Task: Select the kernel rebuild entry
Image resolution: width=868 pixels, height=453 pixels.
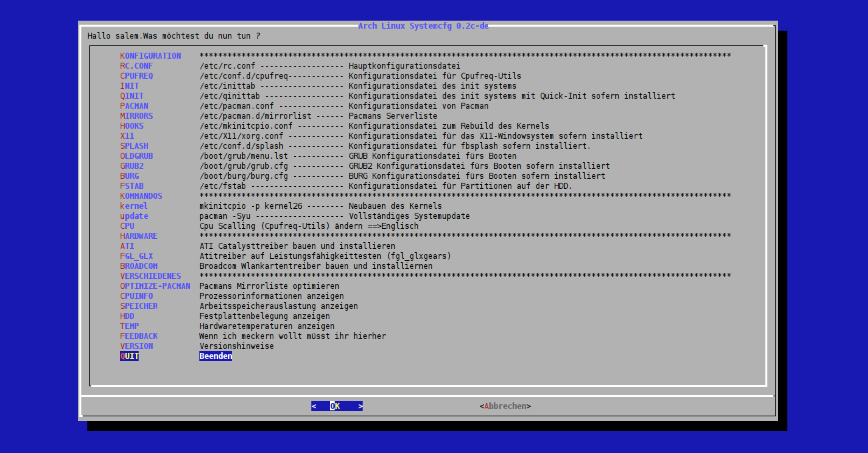Action: point(134,206)
